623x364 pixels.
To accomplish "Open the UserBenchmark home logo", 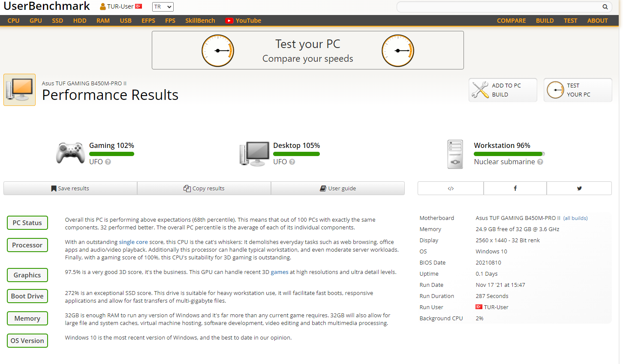I will (x=47, y=6).
